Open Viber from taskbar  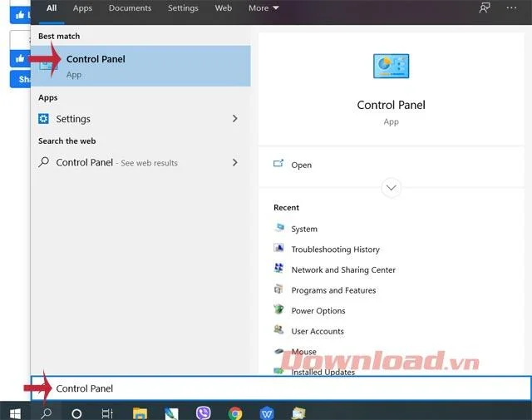click(x=203, y=413)
